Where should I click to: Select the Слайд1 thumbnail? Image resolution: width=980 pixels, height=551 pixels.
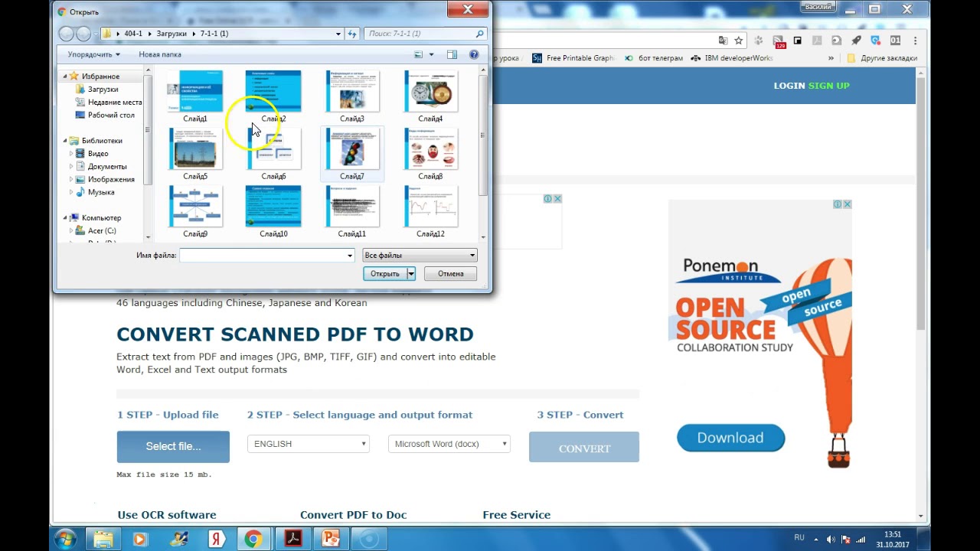pyautogui.click(x=195, y=96)
